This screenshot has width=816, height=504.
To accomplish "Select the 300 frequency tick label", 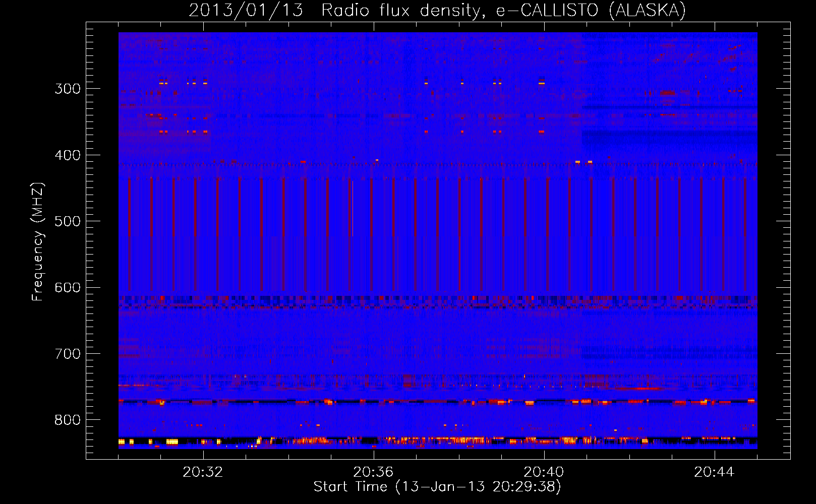I will tap(68, 89).
